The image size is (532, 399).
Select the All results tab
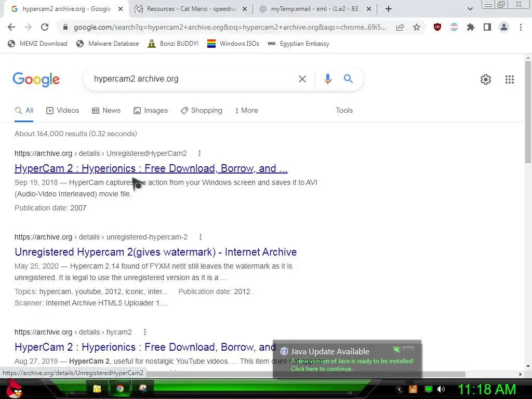click(x=24, y=110)
